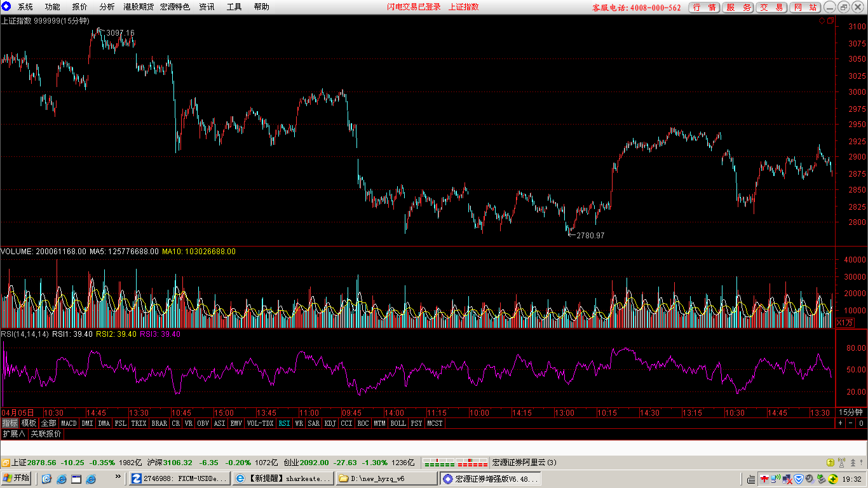The image size is (868, 488).
Task: Switch to the CR indicator
Action: tap(176, 423)
